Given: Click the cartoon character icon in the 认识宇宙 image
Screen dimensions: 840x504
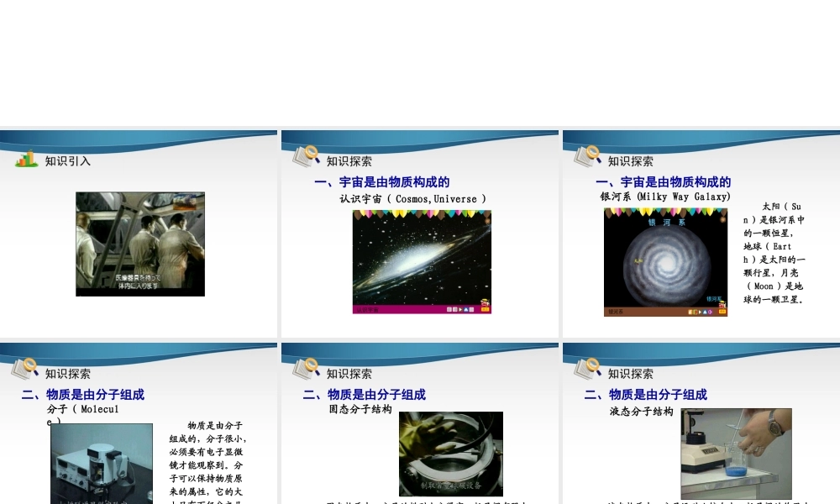Looking at the screenshot, I should pyautogui.click(x=485, y=304).
